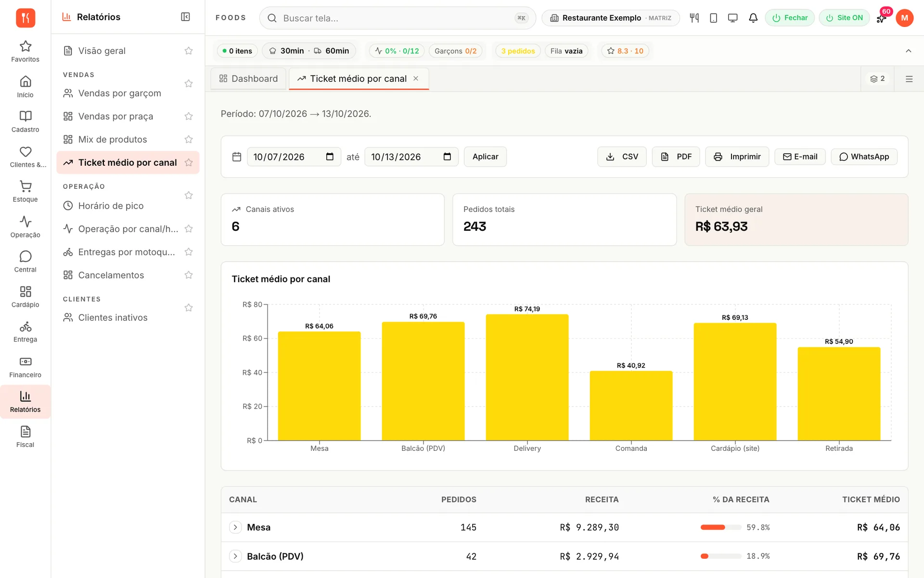This screenshot has height=578, width=924.
Task: Open Financeiro money icon
Action: click(25, 367)
